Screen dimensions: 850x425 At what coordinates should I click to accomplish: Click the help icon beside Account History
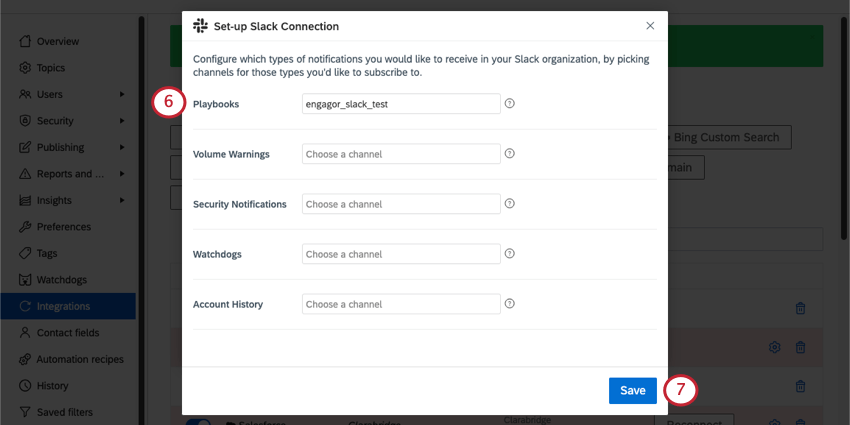[510, 304]
